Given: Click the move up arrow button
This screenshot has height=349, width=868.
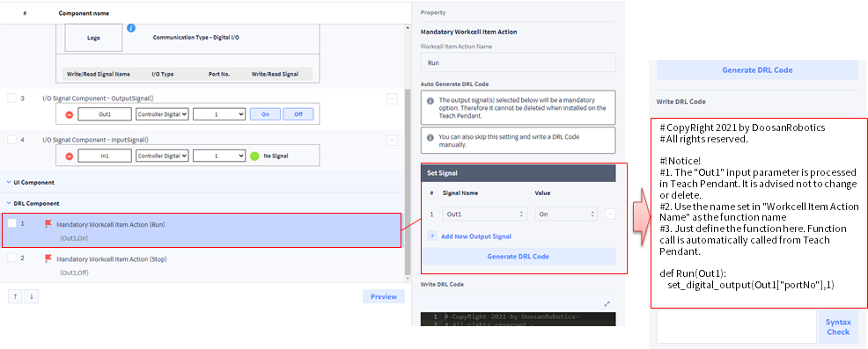Looking at the screenshot, I should click(16, 296).
